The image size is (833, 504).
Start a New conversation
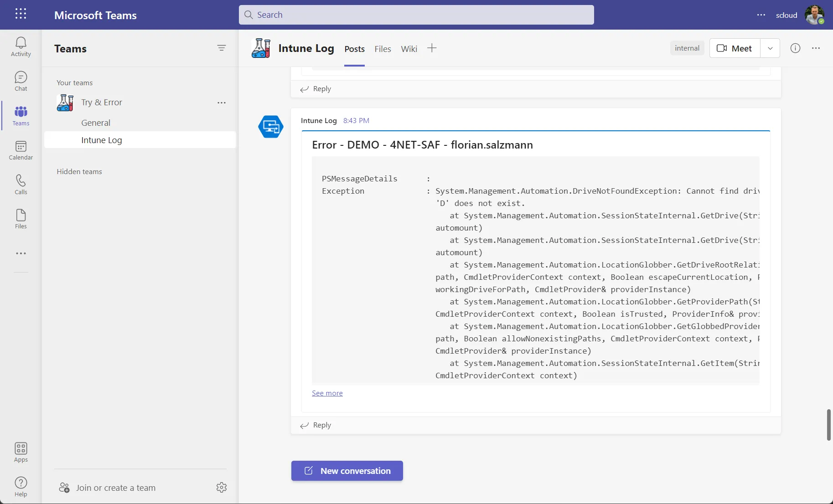347,471
